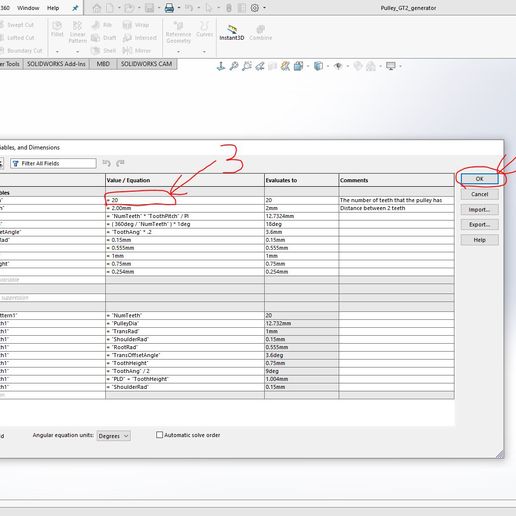Viewport: 516px width, 516px height.
Task: Select the Instant3D tool
Action: click(x=232, y=33)
